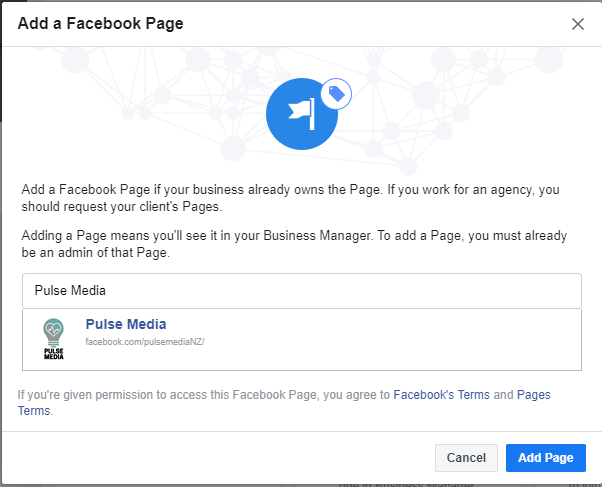The width and height of the screenshot is (602, 487).
Task: Click the paragraph about being Page admin
Action: pos(294,244)
